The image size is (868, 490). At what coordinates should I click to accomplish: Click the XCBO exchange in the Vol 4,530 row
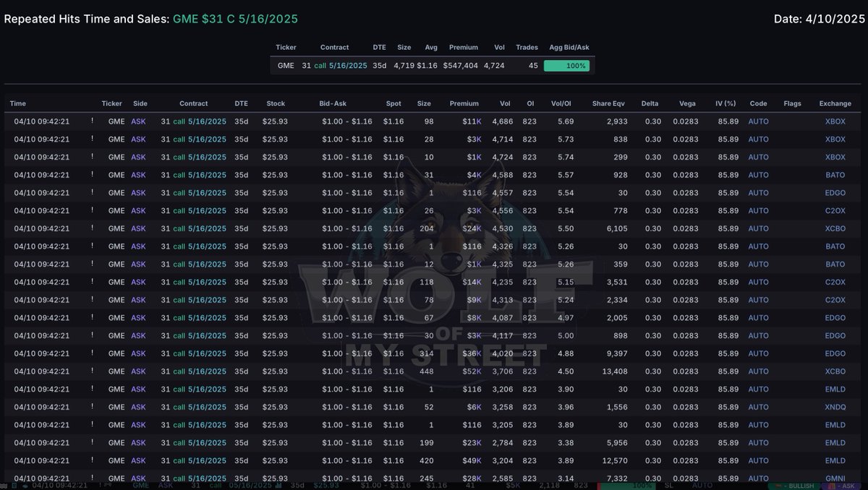point(835,228)
